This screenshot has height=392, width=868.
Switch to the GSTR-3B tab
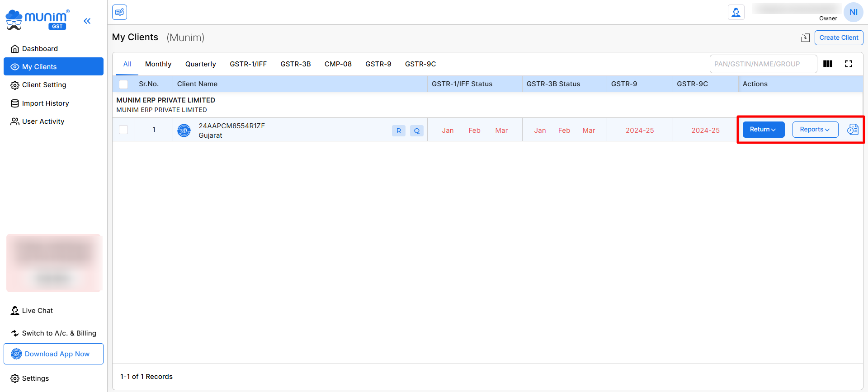(x=295, y=64)
